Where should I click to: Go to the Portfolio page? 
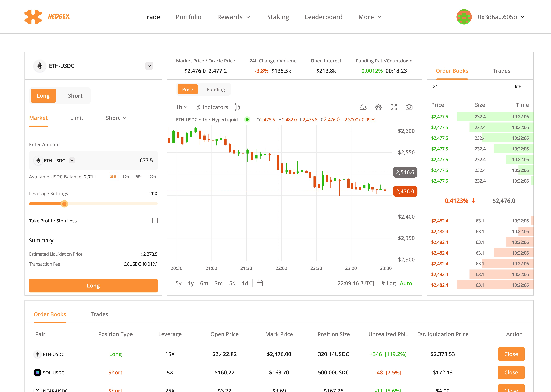189,17
